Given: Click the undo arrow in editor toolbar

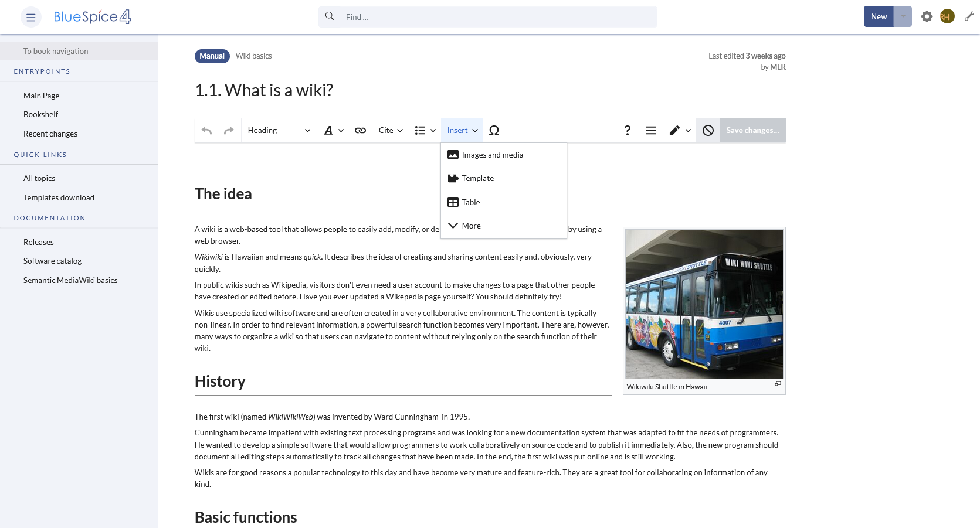Looking at the screenshot, I should click(206, 131).
